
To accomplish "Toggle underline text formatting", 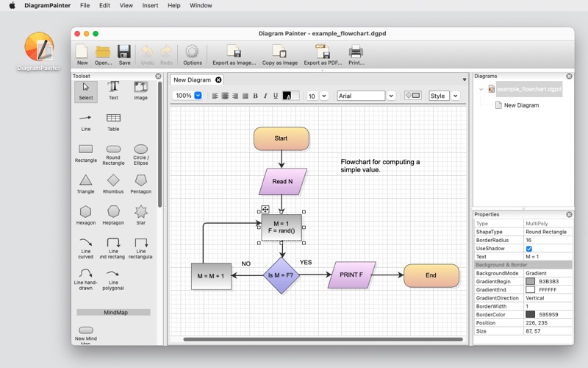I will click(x=275, y=96).
